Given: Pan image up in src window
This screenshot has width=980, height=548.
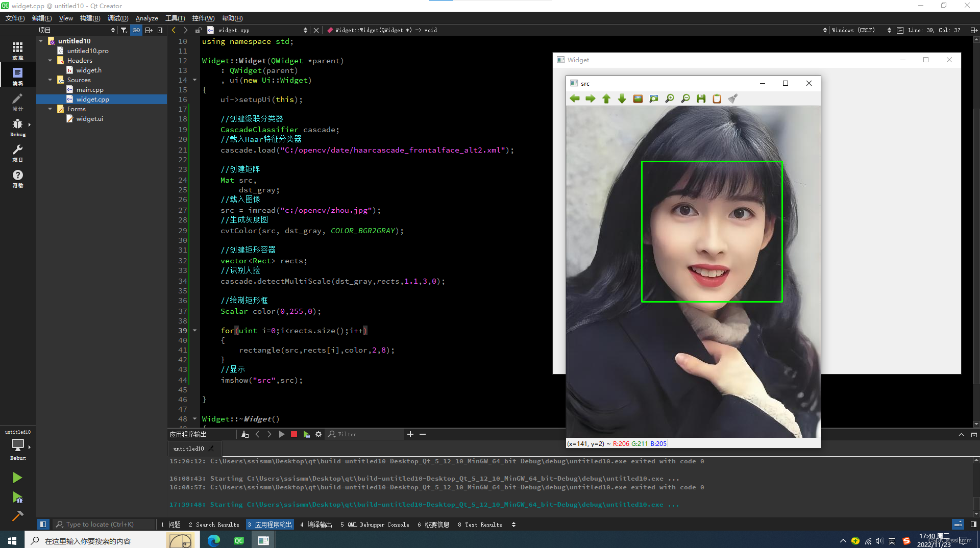Looking at the screenshot, I should click(606, 98).
